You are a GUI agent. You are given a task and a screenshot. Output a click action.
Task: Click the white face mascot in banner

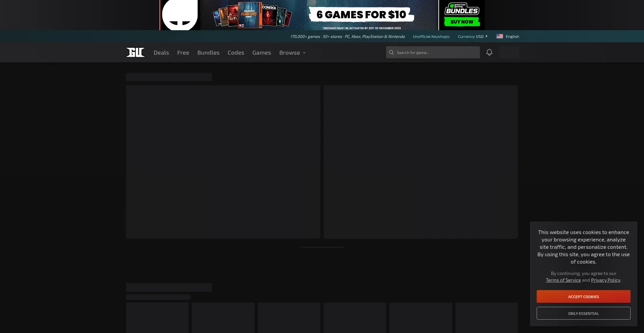pyautogui.click(x=180, y=15)
